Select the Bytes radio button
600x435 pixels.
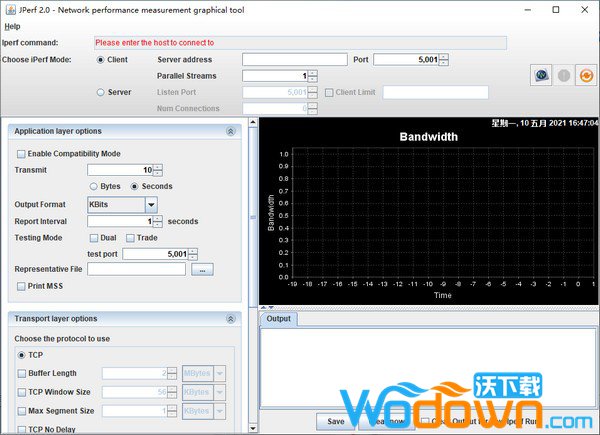[x=95, y=186]
